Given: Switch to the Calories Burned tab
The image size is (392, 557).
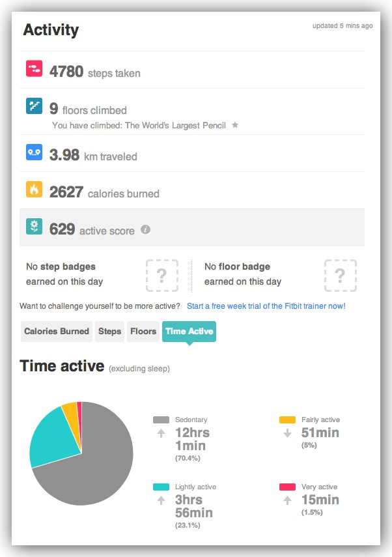Looking at the screenshot, I should [x=57, y=332].
